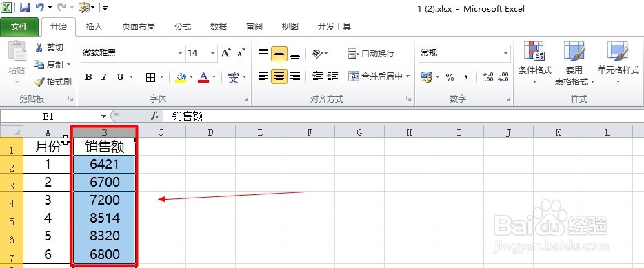Select column D header
Image resolution: width=644 pixels, height=268 pixels.
point(210,132)
